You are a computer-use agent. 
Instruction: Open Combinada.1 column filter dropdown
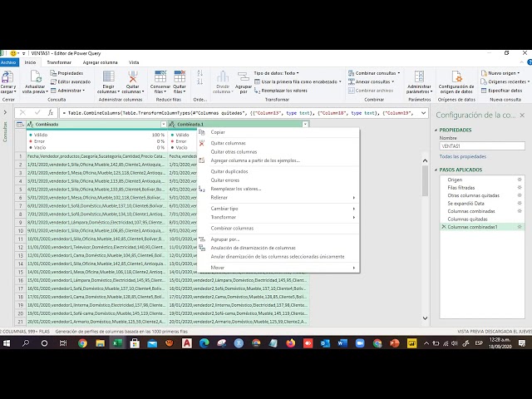click(305, 125)
